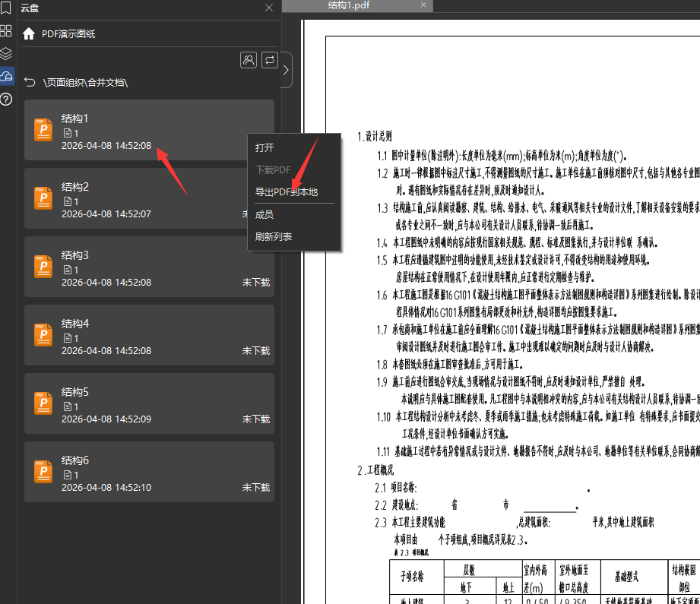Select the cloud drive sidebar icon
Image resolution: width=700 pixels, height=604 pixels.
[6, 76]
